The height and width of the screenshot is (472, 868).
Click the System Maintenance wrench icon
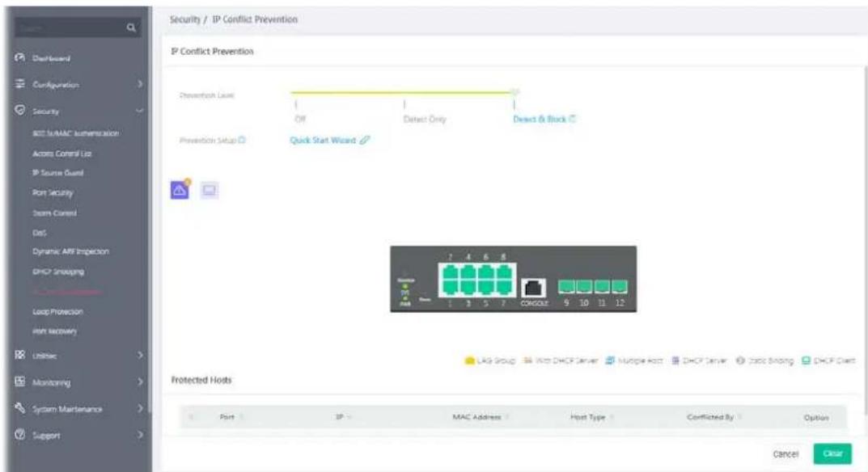pos(20,408)
